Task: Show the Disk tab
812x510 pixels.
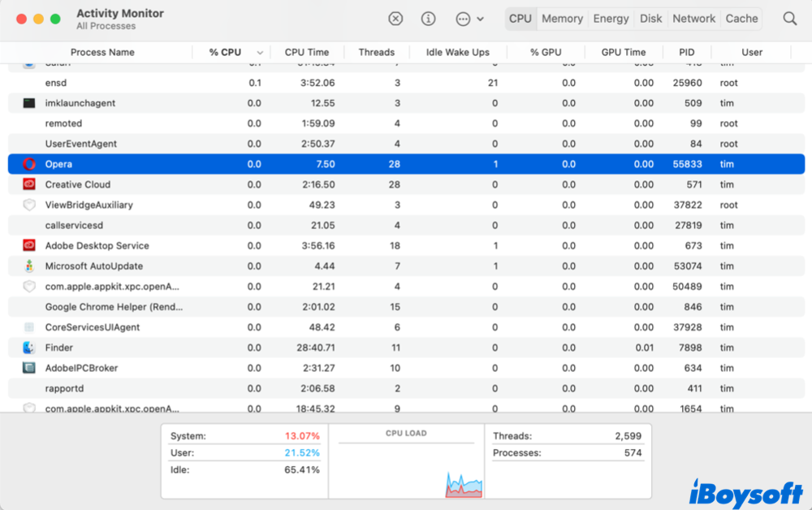Action: click(650, 19)
